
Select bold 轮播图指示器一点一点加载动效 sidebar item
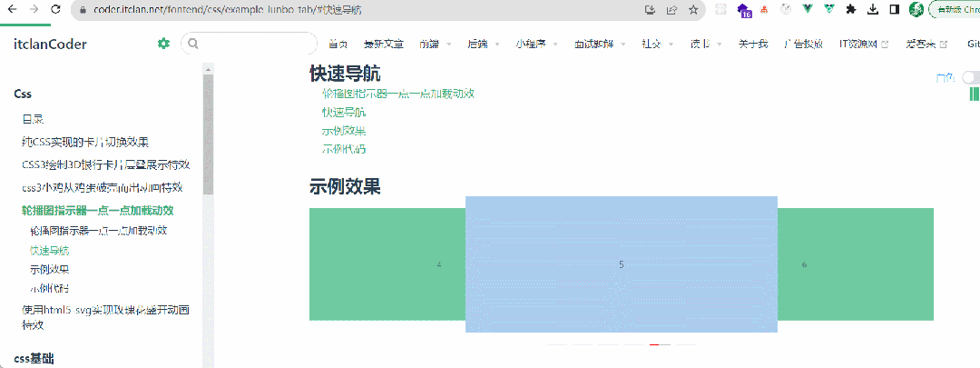coord(97,210)
